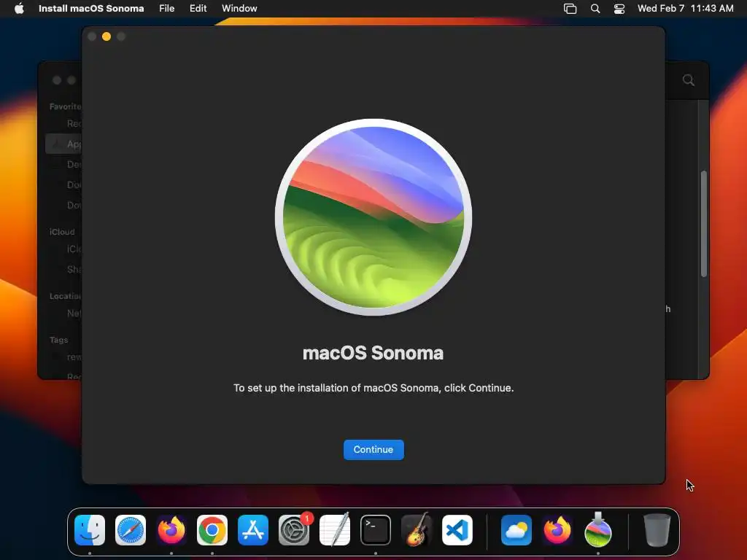Screen dimensions: 747x560
Task: Select Applications in the Finder sidebar
Action: 64,144
